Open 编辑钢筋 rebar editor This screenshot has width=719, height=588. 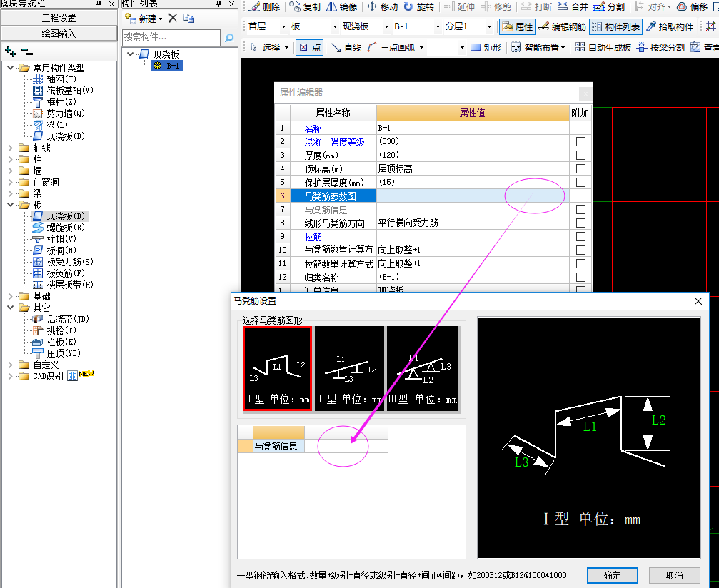(x=562, y=26)
